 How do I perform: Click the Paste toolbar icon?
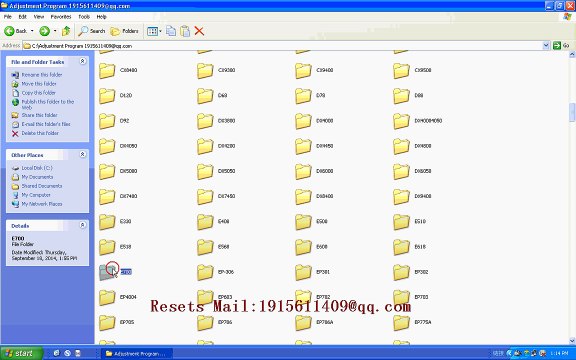185,31
